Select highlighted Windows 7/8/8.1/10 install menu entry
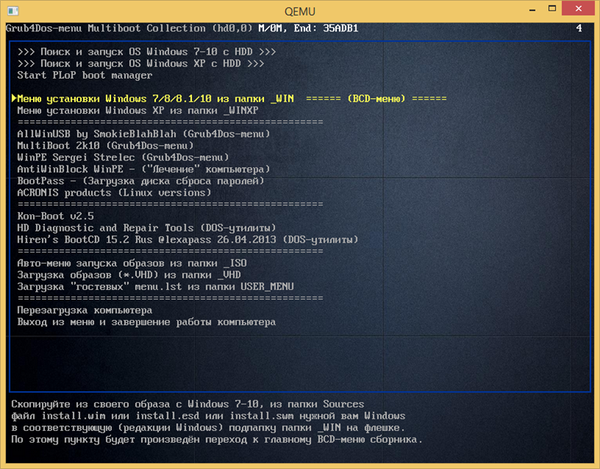 pos(232,99)
